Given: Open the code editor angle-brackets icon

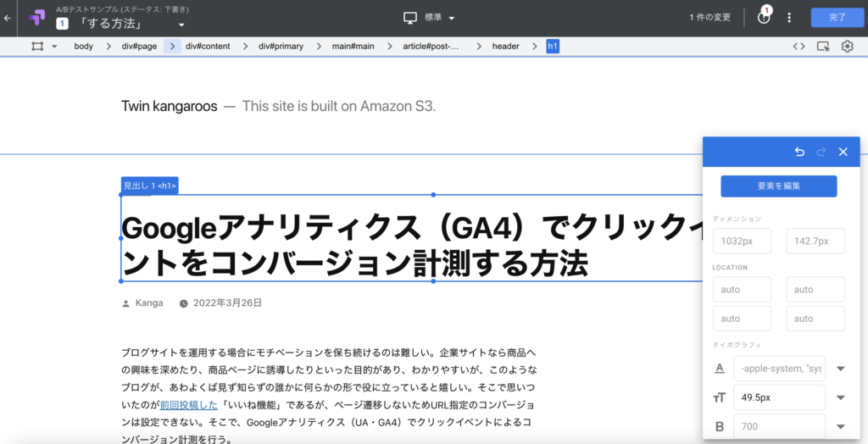Looking at the screenshot, I should (798, 47).
